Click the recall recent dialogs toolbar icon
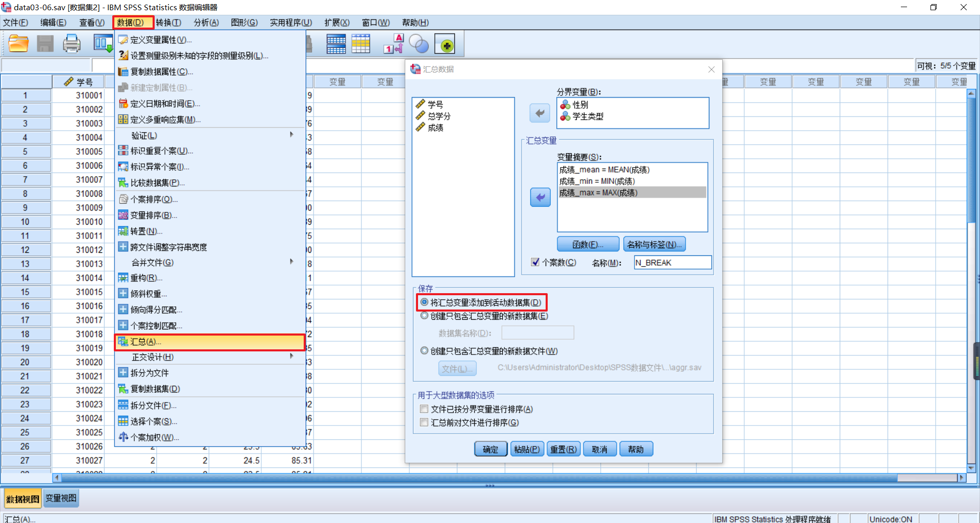Screen dimensions: 980x523 103,44
